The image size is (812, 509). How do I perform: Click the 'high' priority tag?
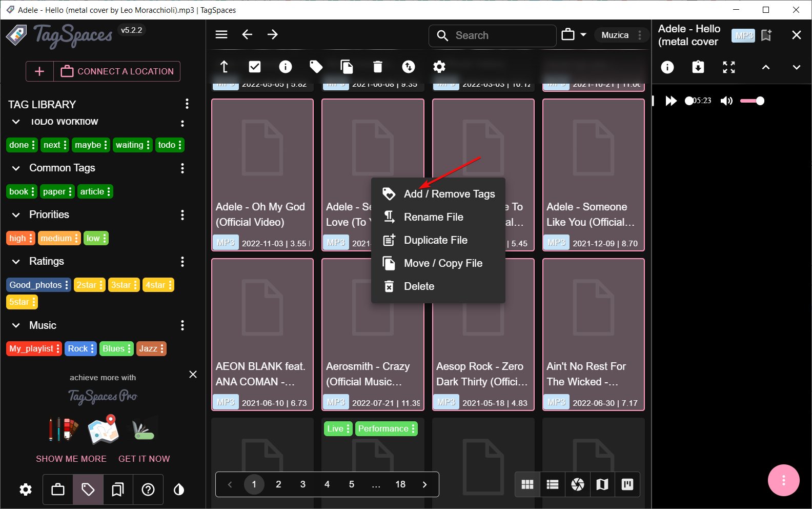coord(17,238)
